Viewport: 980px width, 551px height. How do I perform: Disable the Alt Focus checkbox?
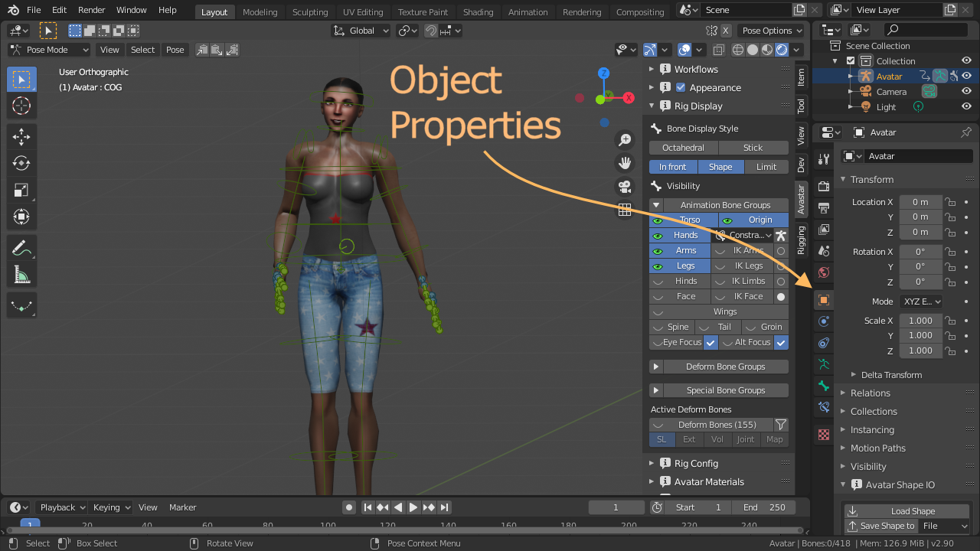[x=781, y=342]
